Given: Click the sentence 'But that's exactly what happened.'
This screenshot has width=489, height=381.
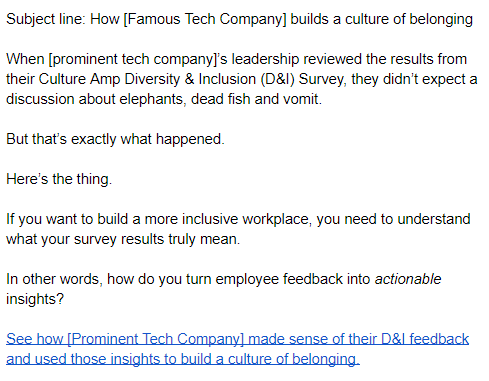Looking at the screenshot, I should coord(115,139).
